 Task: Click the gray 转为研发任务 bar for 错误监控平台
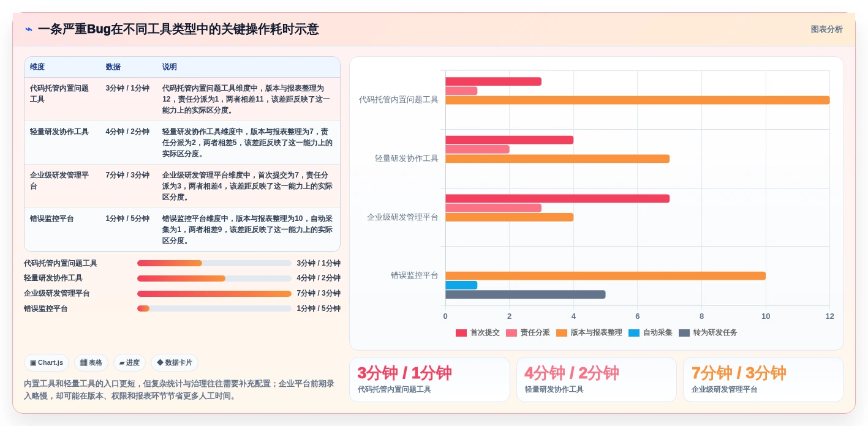[x=525, y=294]
